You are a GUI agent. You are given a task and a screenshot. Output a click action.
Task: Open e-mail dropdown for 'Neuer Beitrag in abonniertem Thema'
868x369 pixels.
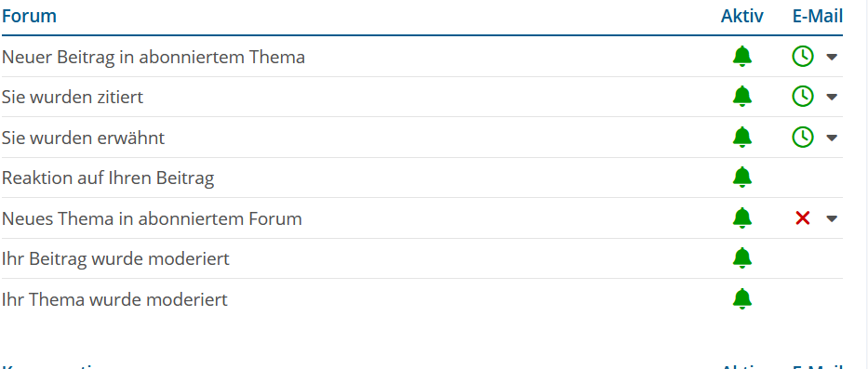tap(832, 57)
